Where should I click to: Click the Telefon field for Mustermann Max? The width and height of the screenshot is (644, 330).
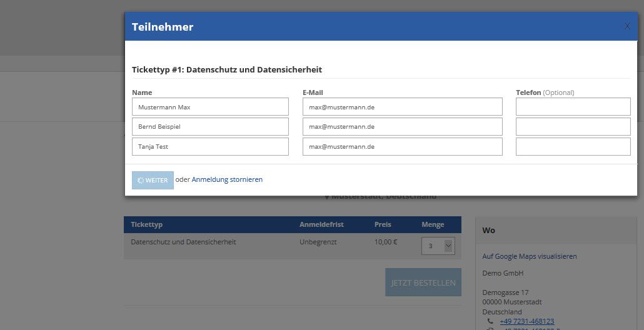coord(573,107)
